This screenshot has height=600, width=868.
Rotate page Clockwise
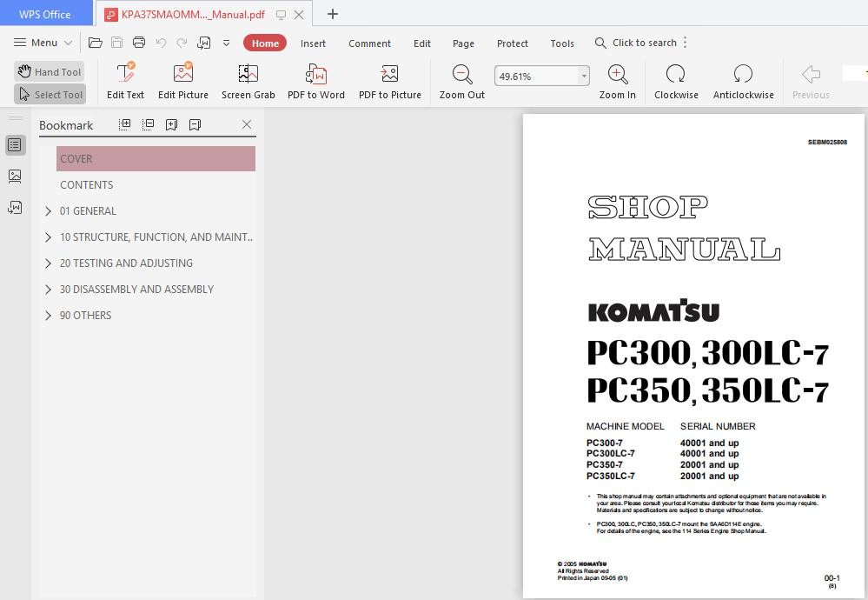click(676, 81)
